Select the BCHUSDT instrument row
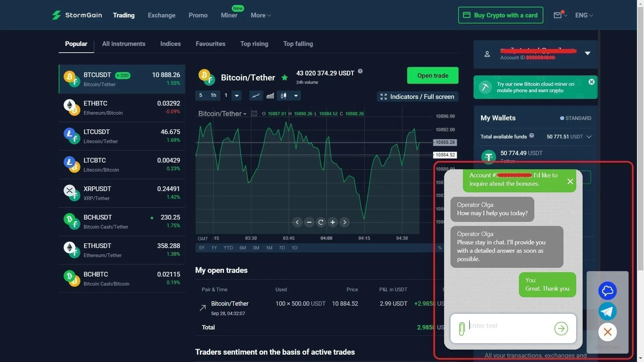644x362 pixels. (122, 222)
